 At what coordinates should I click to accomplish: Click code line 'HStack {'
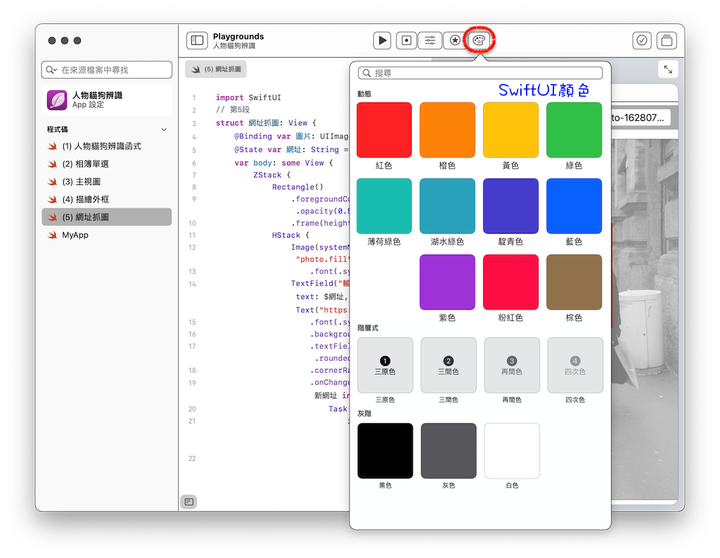coord(291,235)
